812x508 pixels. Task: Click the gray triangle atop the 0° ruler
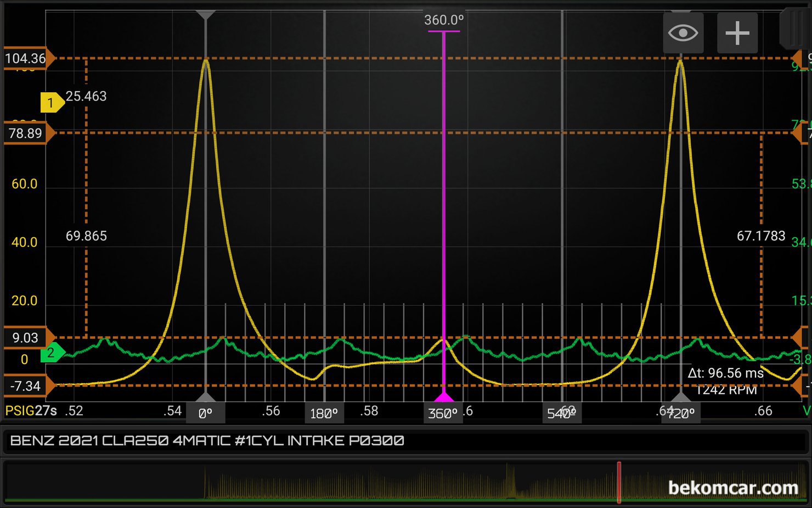click(x=205, y=15)
